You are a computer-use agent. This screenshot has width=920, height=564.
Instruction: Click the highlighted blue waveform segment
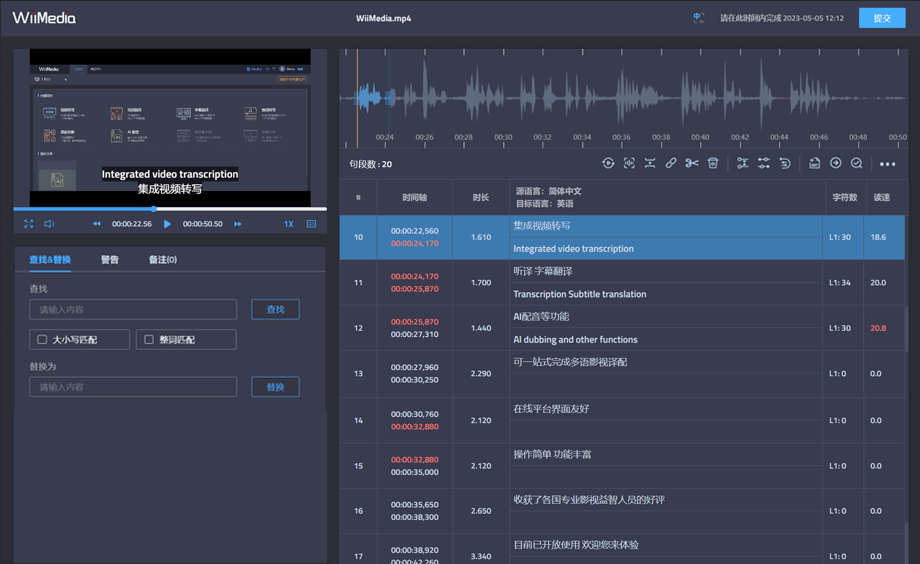click(x=373, y=97)
